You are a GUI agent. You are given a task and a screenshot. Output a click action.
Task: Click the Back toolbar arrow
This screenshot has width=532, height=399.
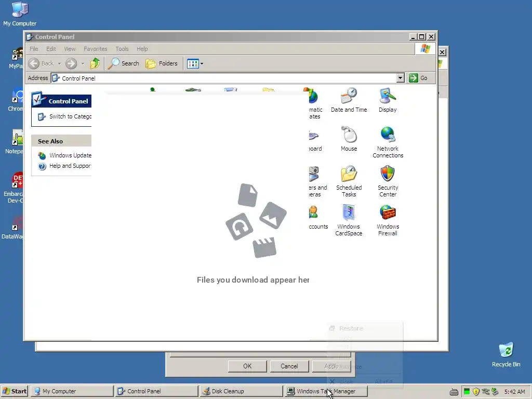point(41,63)
